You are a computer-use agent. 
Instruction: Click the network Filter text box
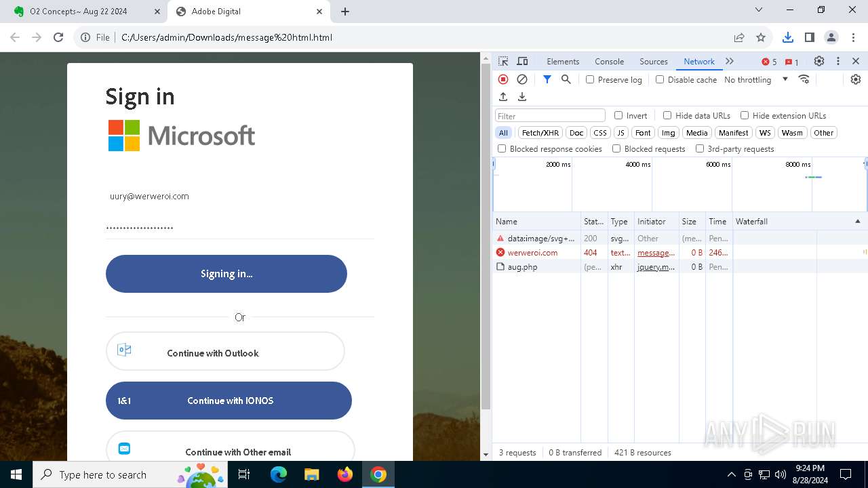[550, 116]
